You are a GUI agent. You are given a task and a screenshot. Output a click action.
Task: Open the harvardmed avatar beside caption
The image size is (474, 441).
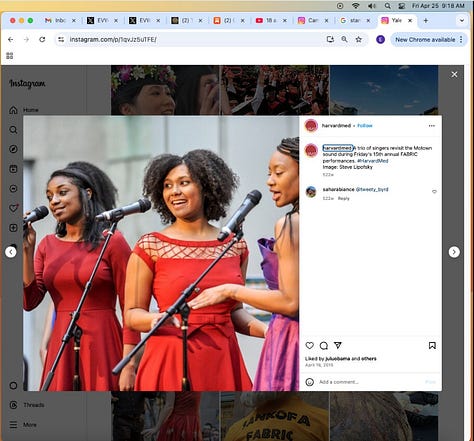tap(311, 150)
